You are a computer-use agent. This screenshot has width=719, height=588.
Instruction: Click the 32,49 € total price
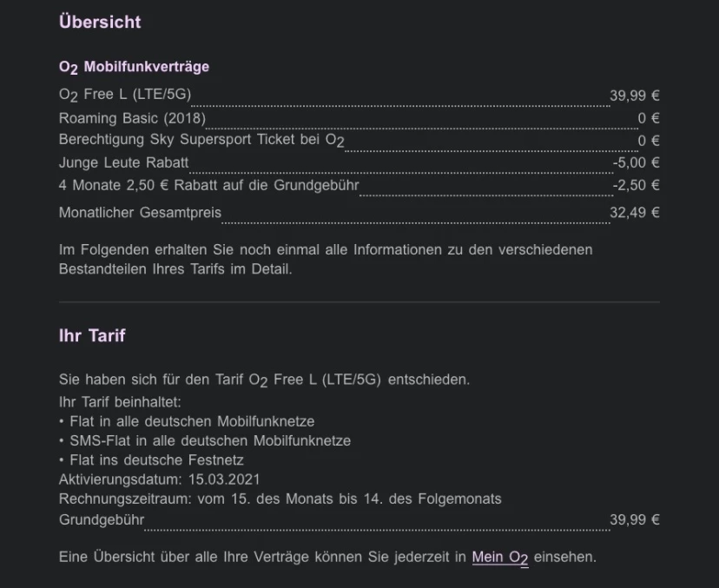[x=634, y=212]
